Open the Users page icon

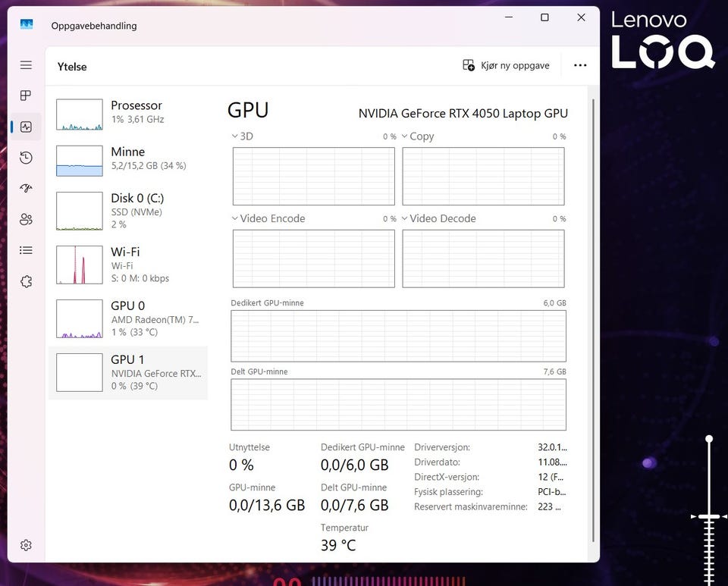click(x=26, y=219)
